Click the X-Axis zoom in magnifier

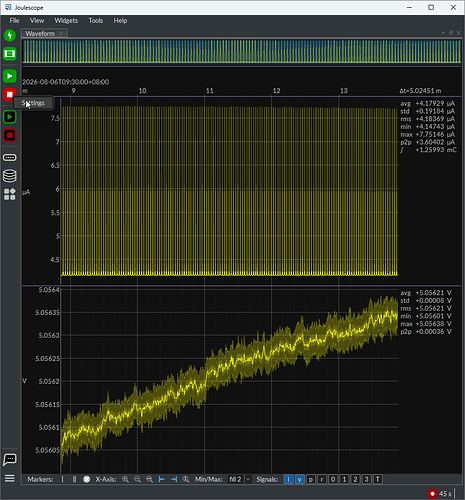[125, 479]
